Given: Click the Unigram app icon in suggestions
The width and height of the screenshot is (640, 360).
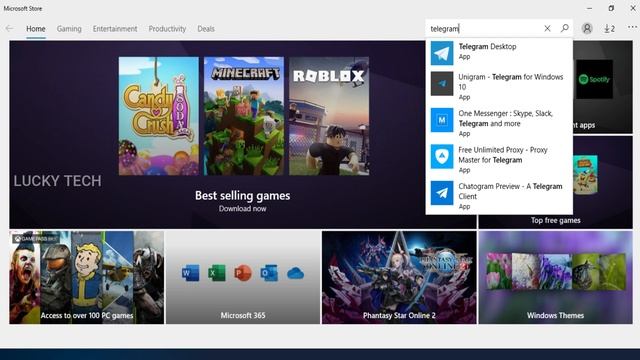Looking at the screenshot, I should coord(442,84).
